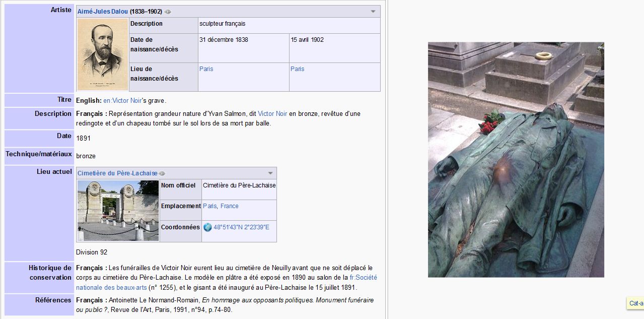The image size is (644, 319).
Task: Collapse the Cimetière du Père-Lachaise info box
Action: coord(270,173)
